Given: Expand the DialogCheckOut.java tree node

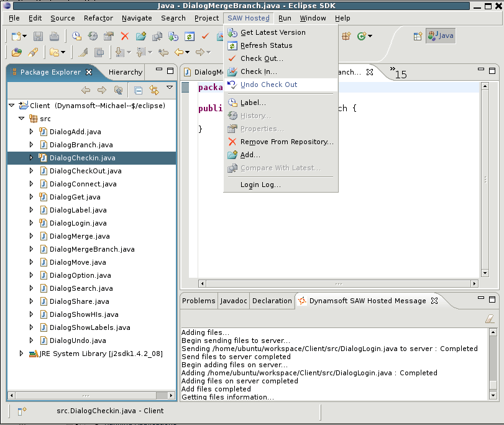Looking at the screenshot, I should coord(32,171).
